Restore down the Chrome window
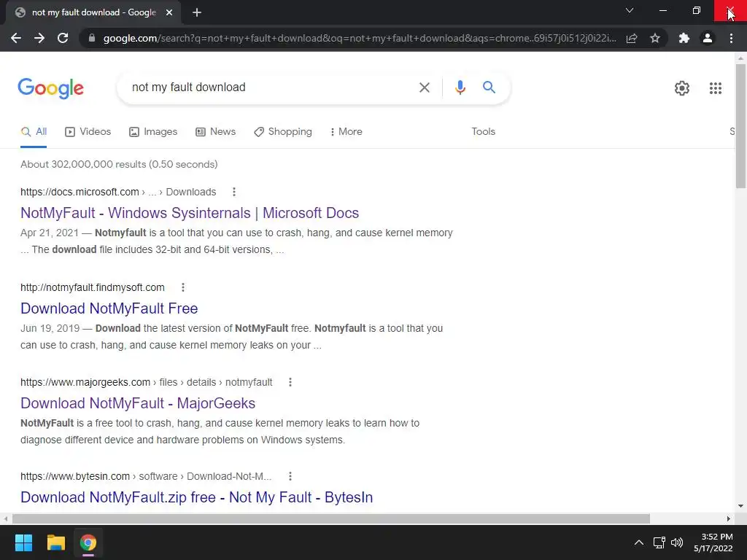 (697, 10)
